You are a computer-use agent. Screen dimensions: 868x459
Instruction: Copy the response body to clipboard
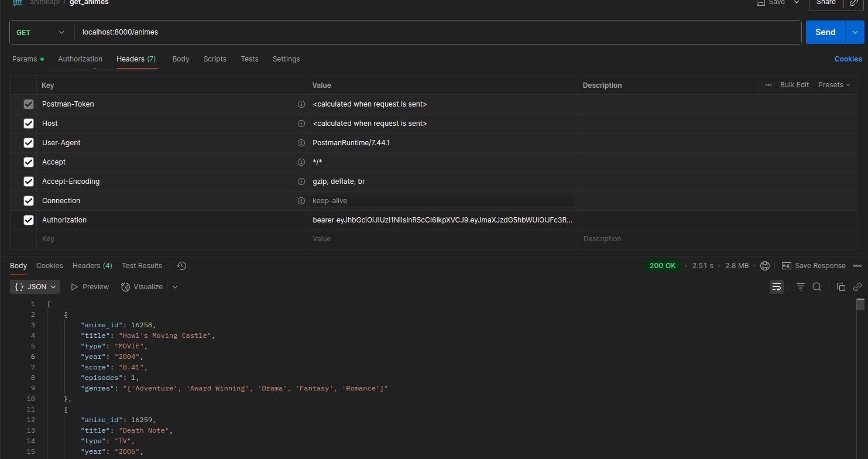coord(841,287)
